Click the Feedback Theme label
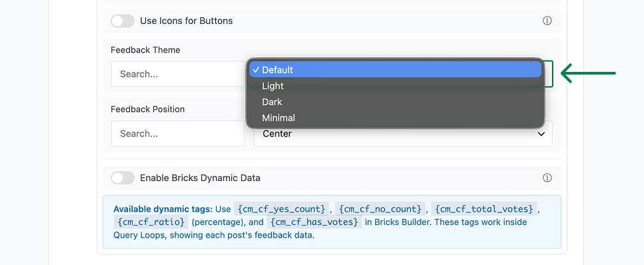644x265 pixels. (x=145, y=50)
